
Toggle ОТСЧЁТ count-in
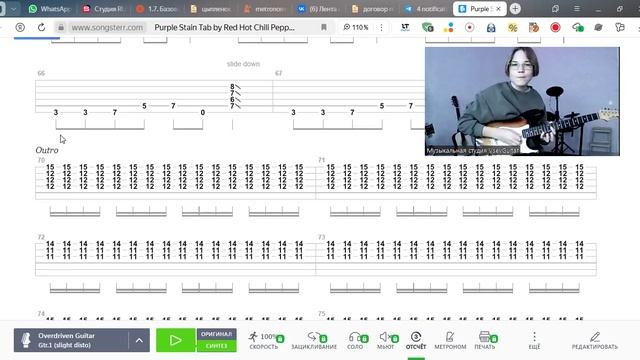[x=416, y=340]
